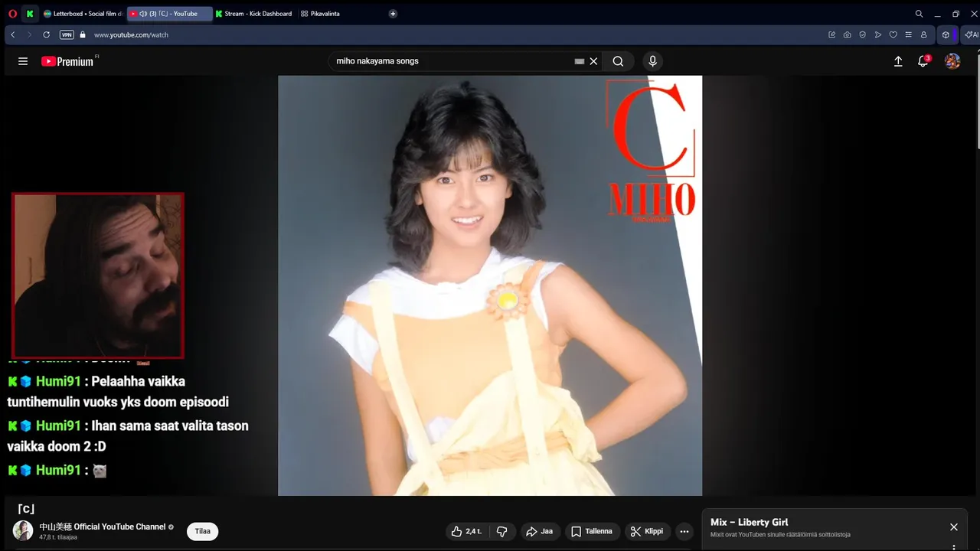Toggle the VPN badge in address bar
The width and height of the screenshot is (980, 551).
67,34
